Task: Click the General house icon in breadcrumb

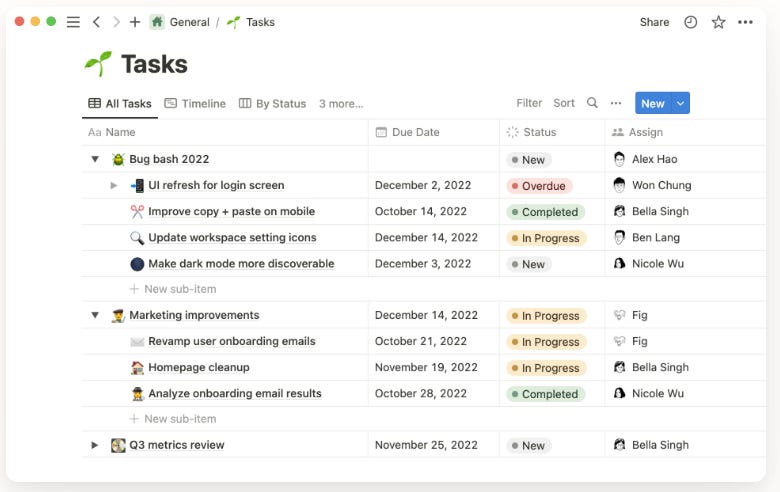Action: [x=157, y=22]
